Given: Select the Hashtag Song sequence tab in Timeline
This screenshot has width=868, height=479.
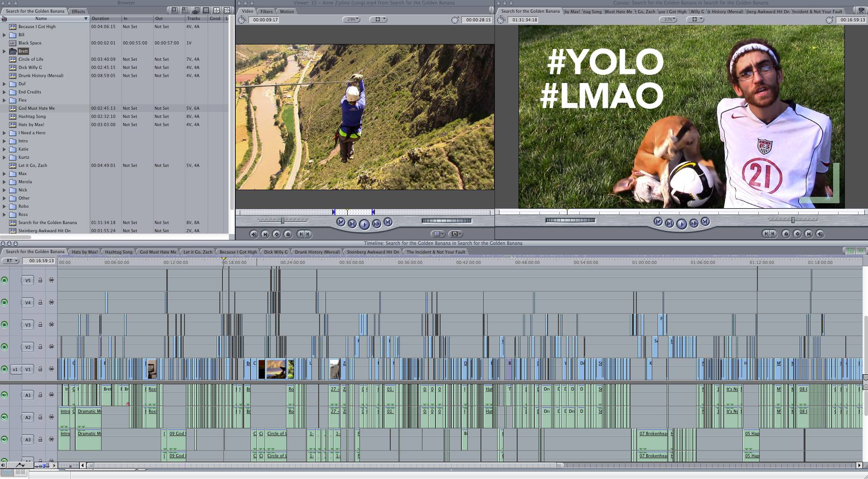Looking at the screenshot, I should [x=119, y=252].
